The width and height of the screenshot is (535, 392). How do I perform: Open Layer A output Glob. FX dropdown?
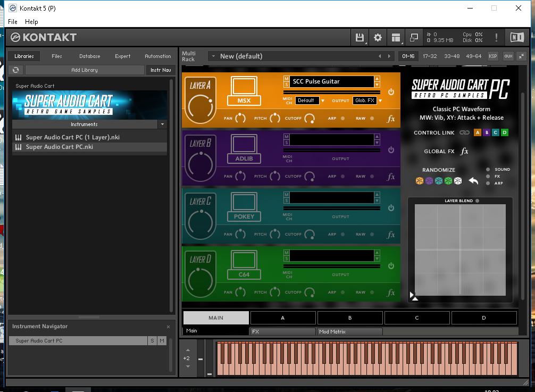[x=365, y=101]
